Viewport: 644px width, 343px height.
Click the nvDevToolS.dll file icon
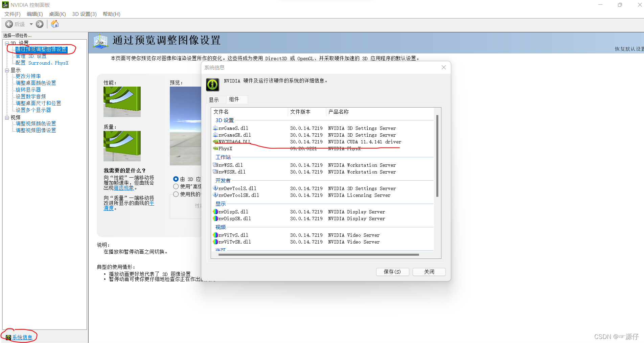(x=215, y=188)
